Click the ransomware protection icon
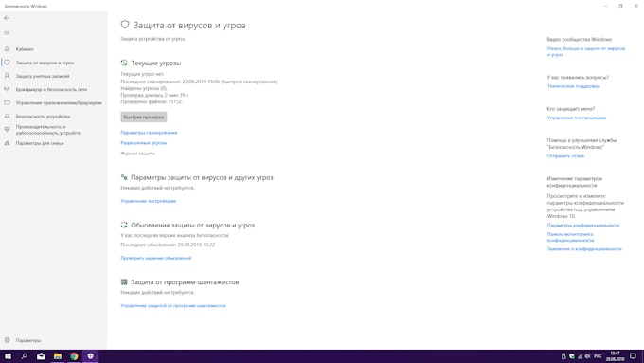The width and height of the screenshot is (644, 363). coord(124,282)
